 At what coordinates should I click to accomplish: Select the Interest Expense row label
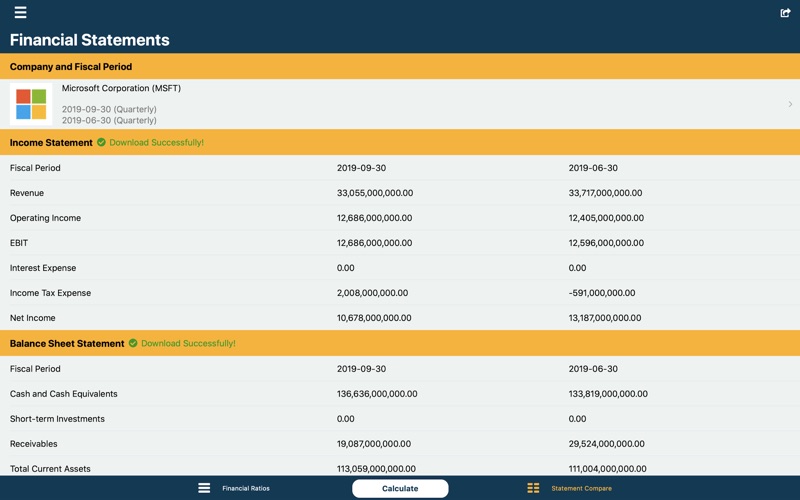[43, 268]
